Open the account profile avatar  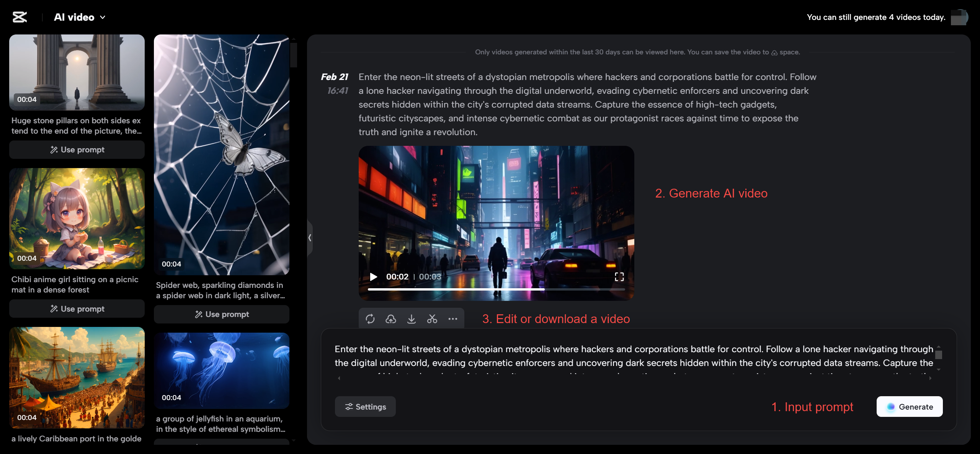point(959,17)
